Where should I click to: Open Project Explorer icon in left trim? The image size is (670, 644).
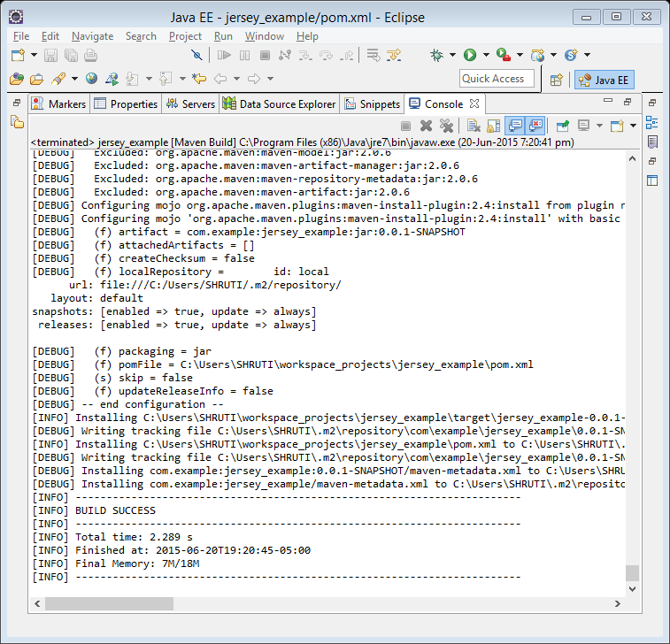click(x=17, y=123)
